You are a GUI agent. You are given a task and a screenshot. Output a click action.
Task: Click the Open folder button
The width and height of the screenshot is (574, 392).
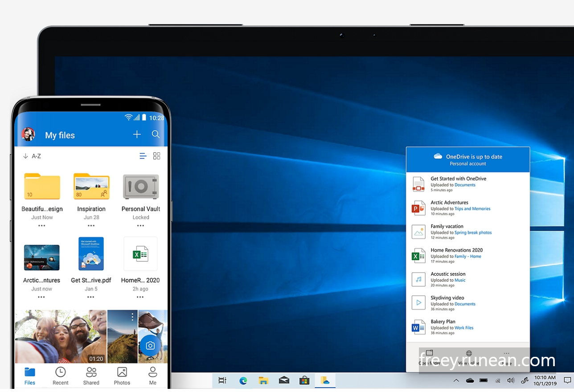coord(429,353)
